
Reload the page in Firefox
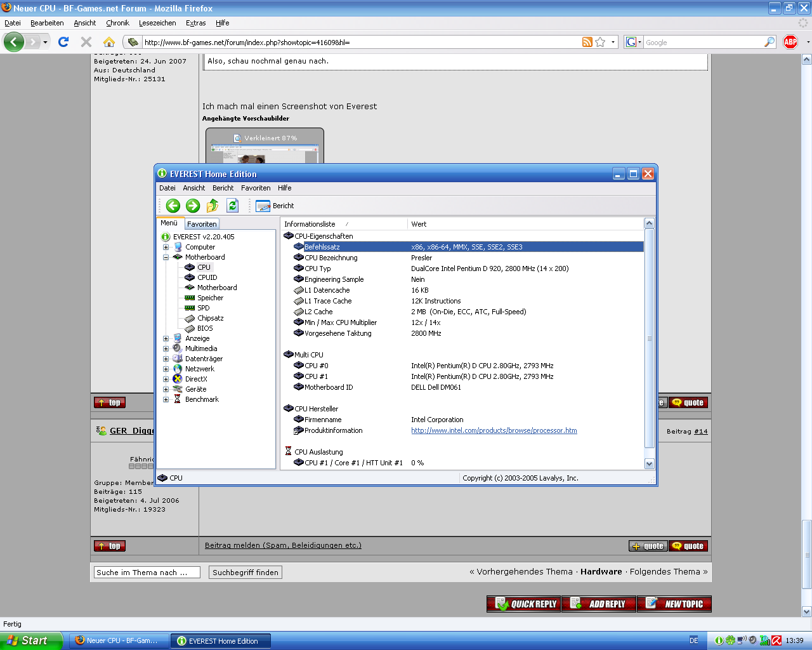63,42
